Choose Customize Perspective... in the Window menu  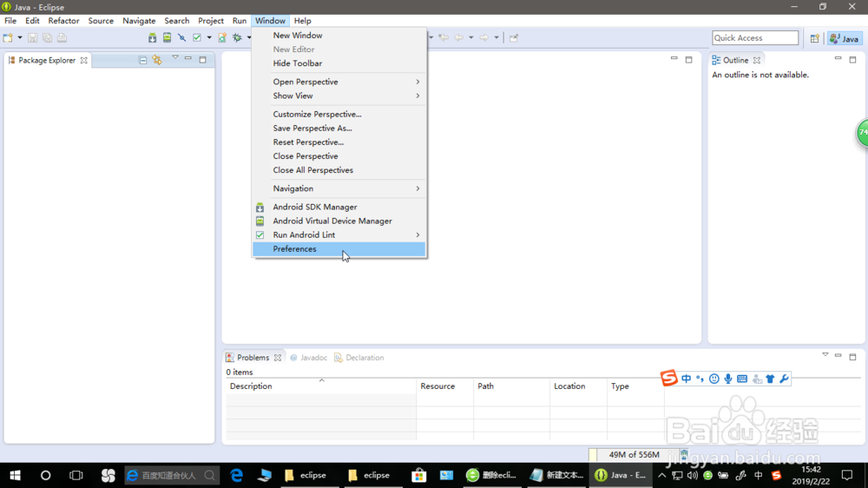[x=339, y=114]
